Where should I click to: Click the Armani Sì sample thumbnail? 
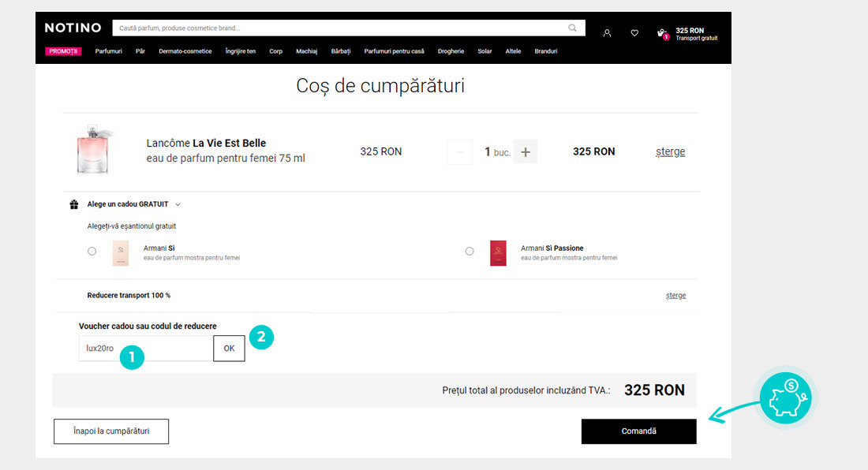[x=121, y=253]
